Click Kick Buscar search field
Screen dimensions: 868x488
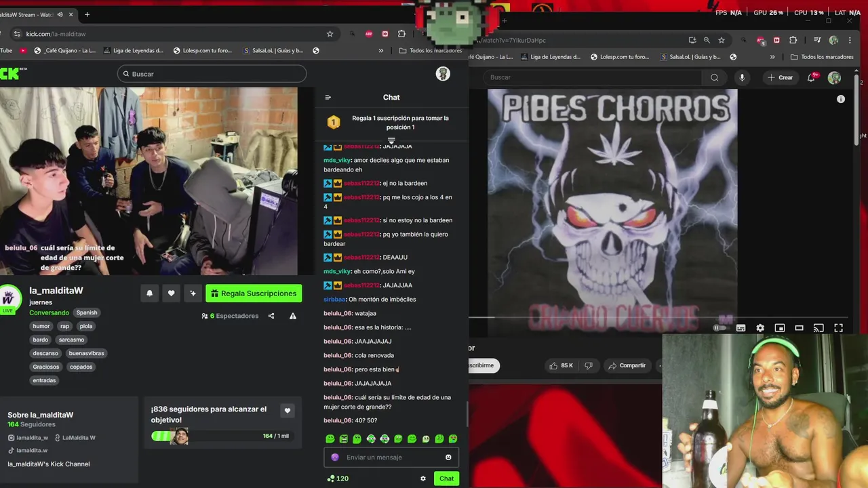[x=212, y=74]
